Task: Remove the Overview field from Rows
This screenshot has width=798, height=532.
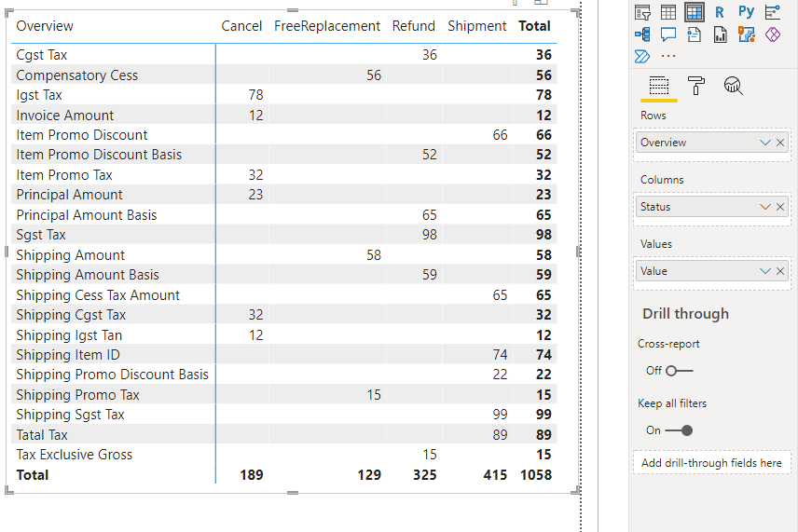Action: (780, 143)
